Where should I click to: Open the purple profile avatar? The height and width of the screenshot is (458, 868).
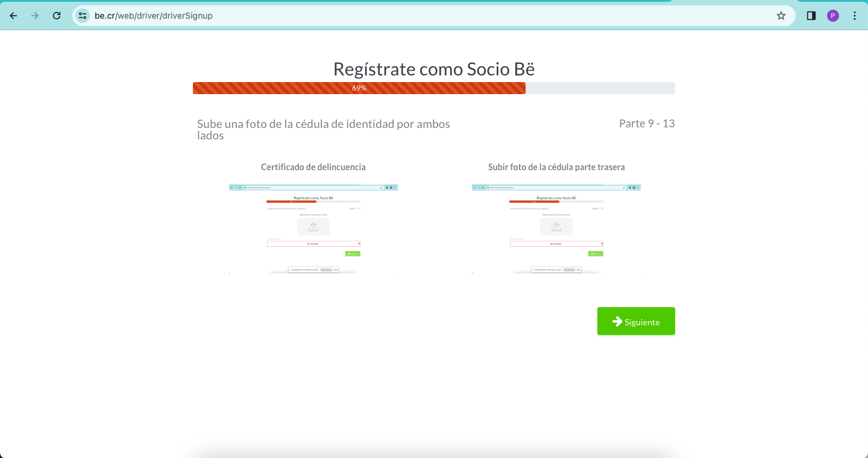pyautogui.click(x=833, y=16)
